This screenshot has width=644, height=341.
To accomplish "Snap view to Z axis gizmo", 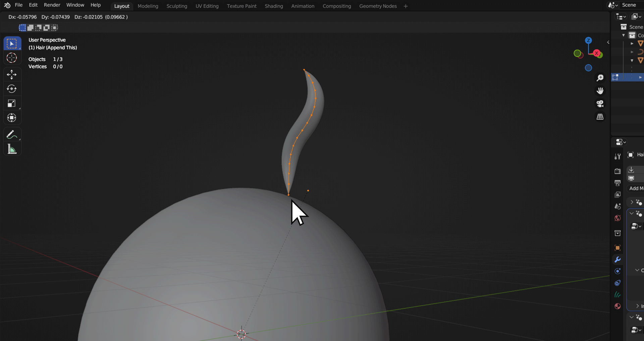I will [588, 41].
